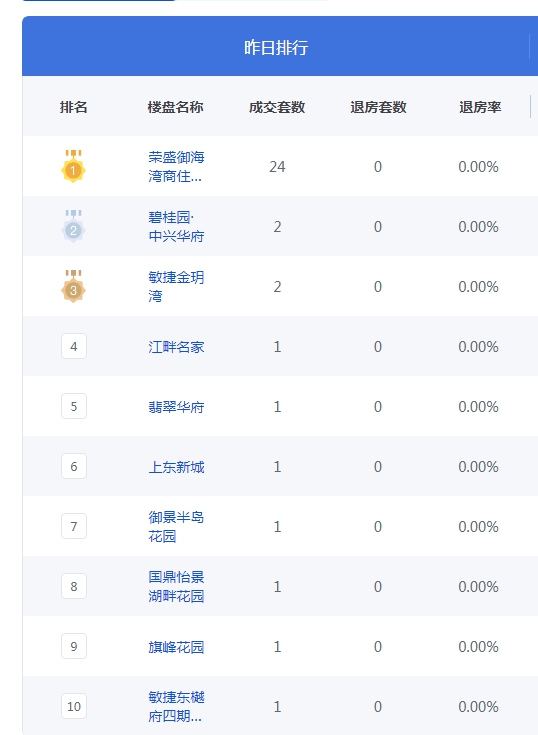Click the 退房率 column header

[480, 107]
